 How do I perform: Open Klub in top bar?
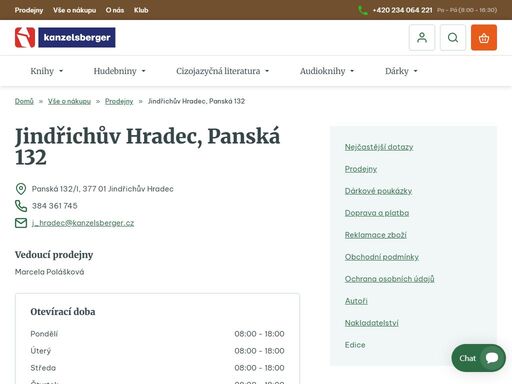(141, 10)
